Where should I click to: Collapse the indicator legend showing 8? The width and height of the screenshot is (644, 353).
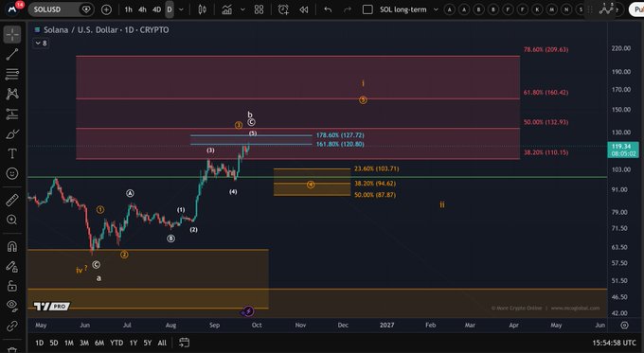(41, 44)
